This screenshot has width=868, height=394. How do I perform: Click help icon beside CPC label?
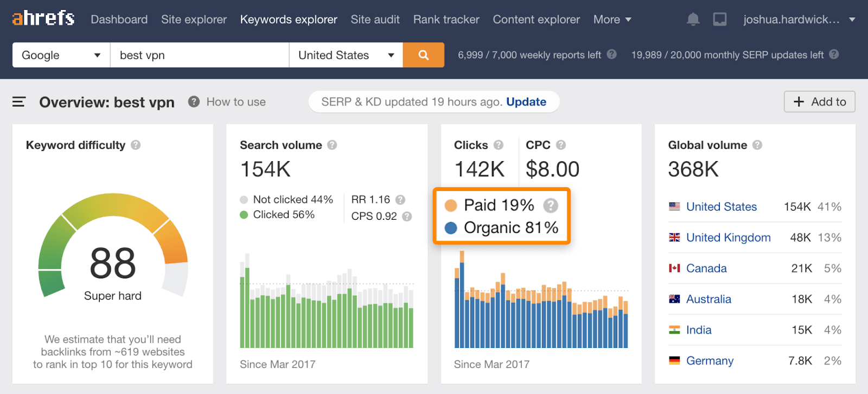[x=561, y=145]
